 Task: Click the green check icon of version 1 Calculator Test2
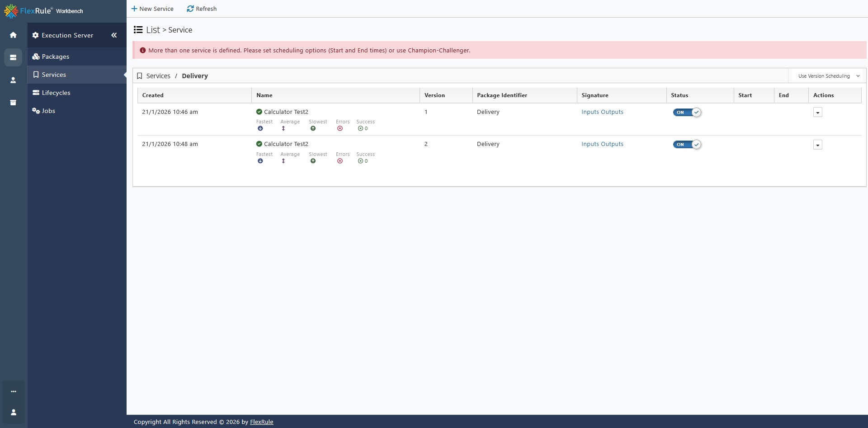(x=259, y=112)
